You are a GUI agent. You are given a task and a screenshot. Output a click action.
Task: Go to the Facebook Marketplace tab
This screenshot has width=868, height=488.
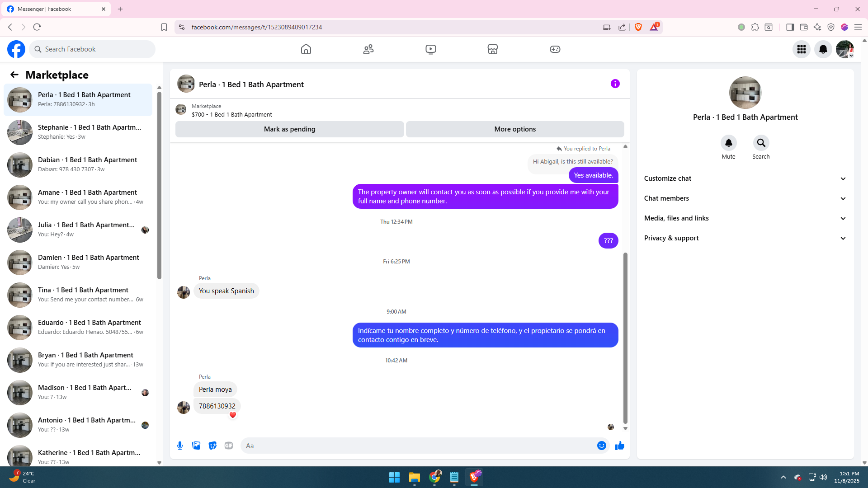pyautogui.click(x=493, y=49)
